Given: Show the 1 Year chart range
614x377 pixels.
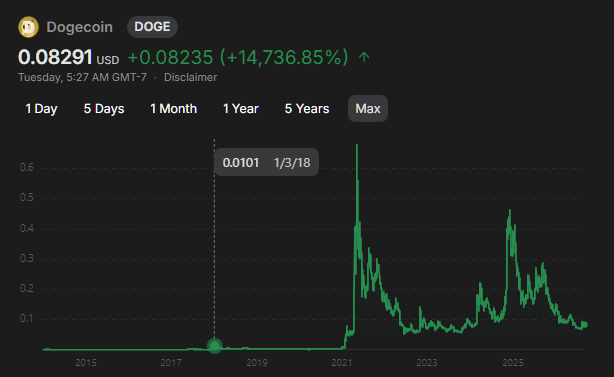Looking at the screenshot, I should click(241, 108).
